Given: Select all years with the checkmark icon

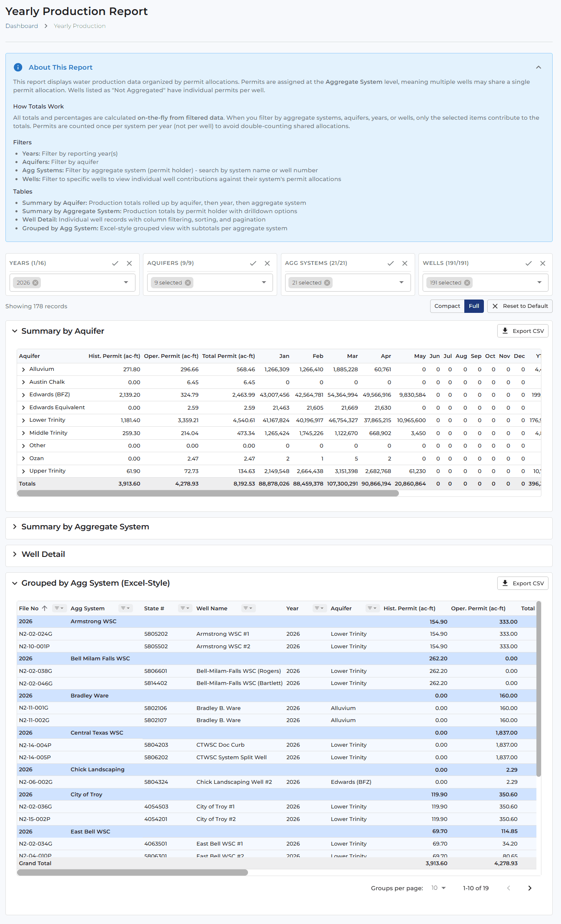Looking at the screenshot, I should pos(115,263).
